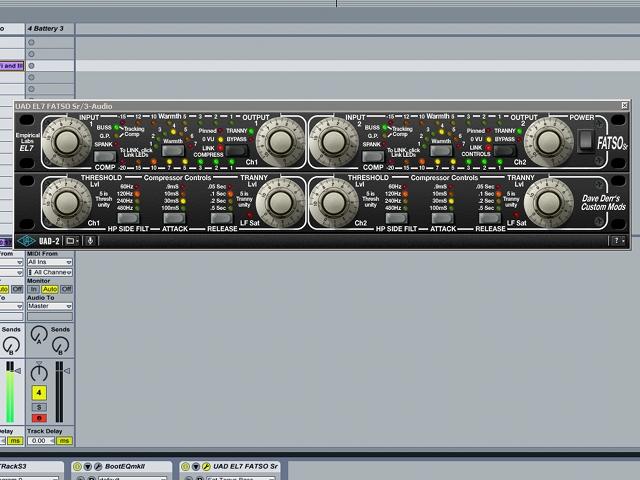Image resolution: width=640 pixels, height=480 pixels.
Task: Arm record on Battery 3 track
Action: point(39,418)
